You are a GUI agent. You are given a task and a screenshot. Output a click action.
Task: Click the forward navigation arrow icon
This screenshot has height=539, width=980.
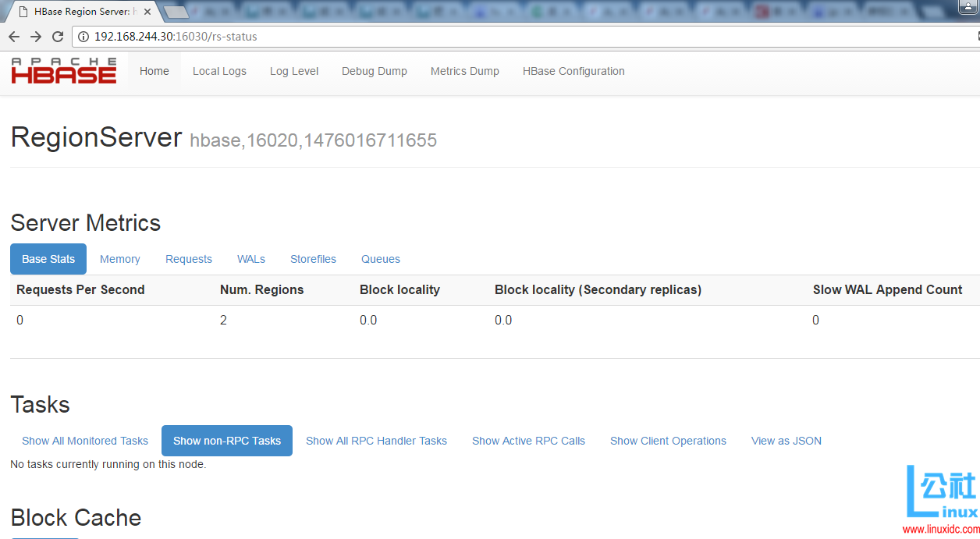(x=35, y=36)
